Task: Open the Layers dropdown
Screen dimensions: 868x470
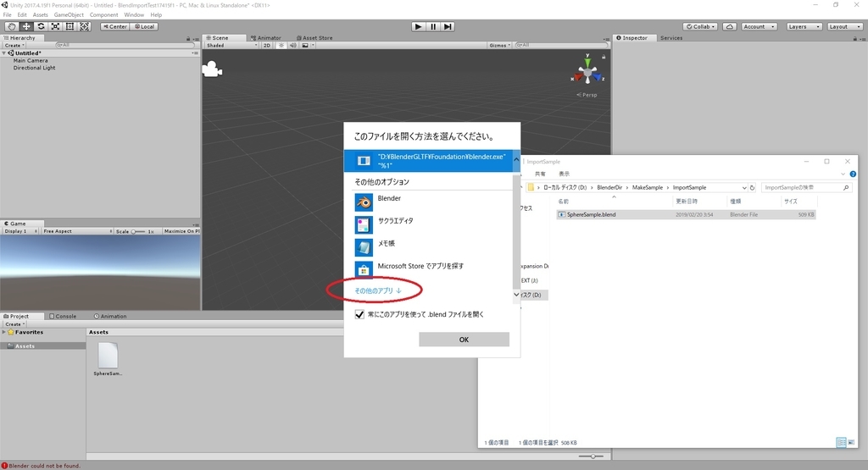Action: point(804,26)
